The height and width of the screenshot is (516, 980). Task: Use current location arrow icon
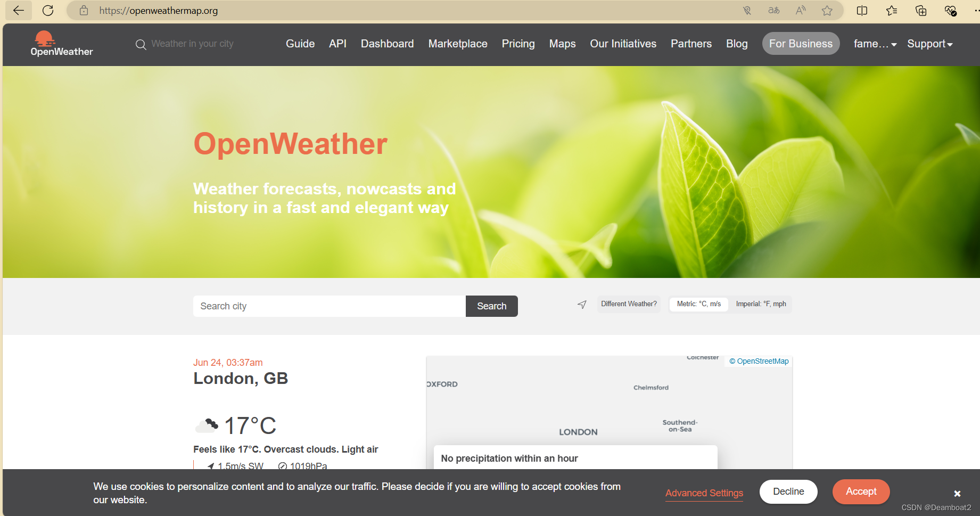click(x=582, y=305)
